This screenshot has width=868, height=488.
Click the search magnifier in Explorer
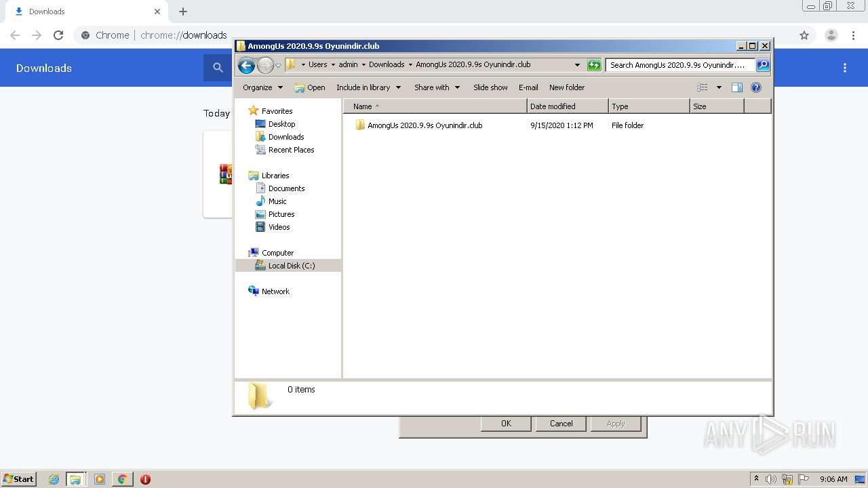[x=763, y=65]
